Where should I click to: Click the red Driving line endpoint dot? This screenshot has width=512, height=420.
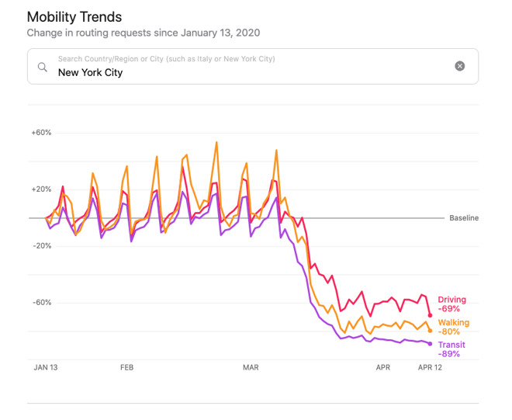tap(431, 314)
